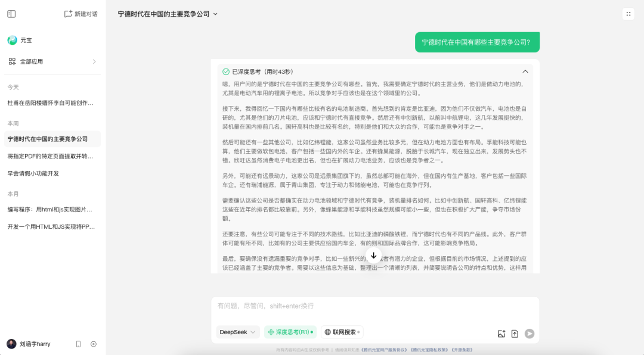The height and width of the screenshot is (355, 644).
Task: Start a new chat with 新建对话
Action: [x=81, y=14]
